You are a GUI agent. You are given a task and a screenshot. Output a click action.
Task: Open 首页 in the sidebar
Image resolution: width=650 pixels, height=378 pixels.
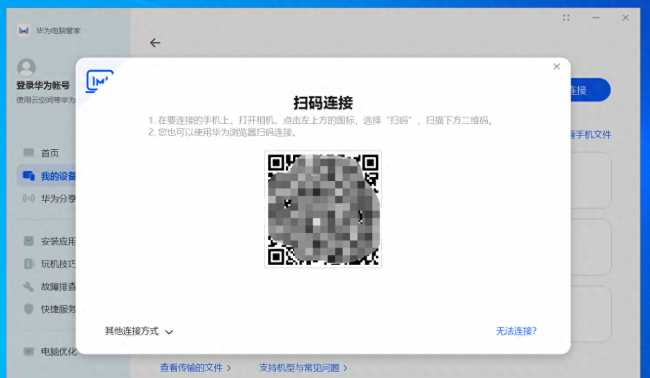(x=49, y=153)
